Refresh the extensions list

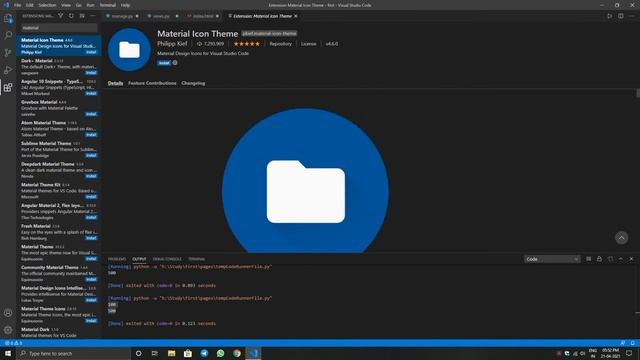point(71,16)
